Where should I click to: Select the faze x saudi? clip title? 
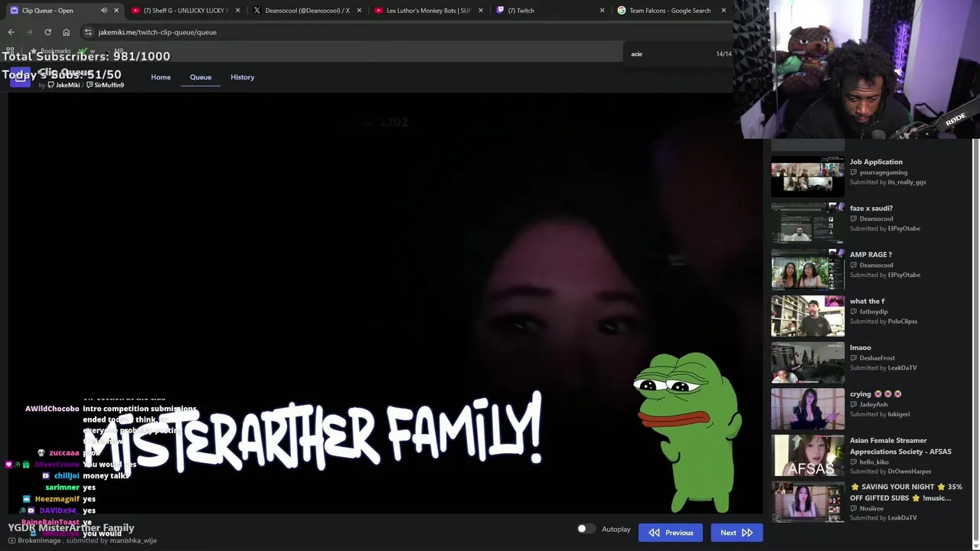pos(871,208)
